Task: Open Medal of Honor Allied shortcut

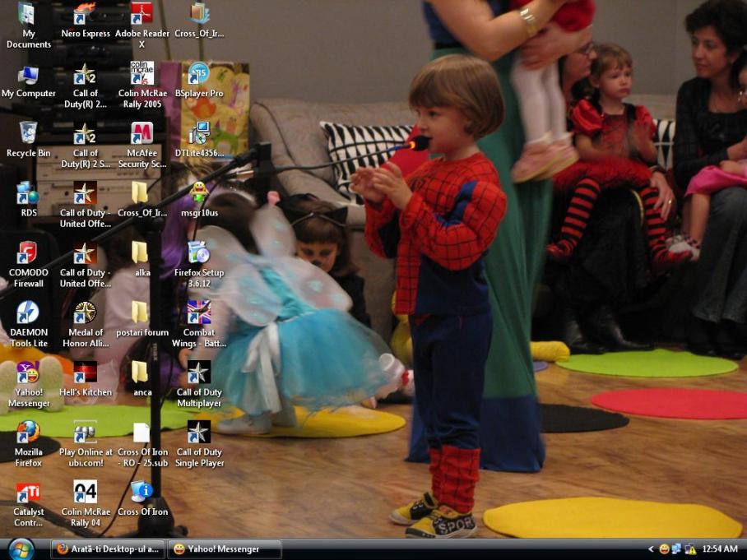Action: [85, 312]
